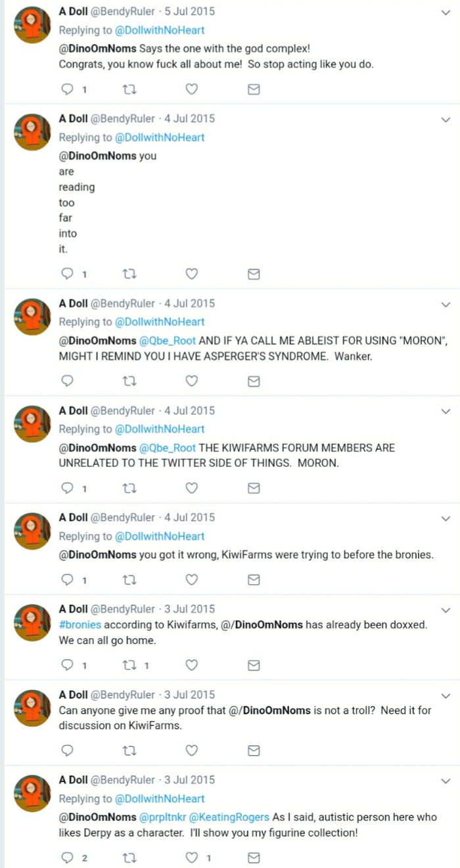
Task: Open options chevron on '#bronies according to Kiwifarms' tweet
Action: click(446, 610)
